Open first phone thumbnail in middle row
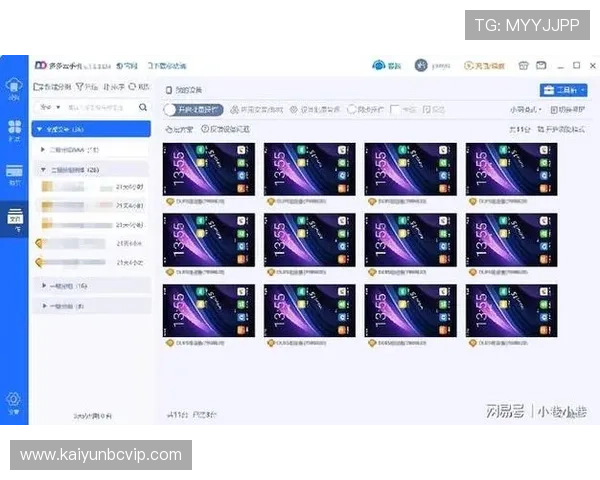The image size is (600, 480). tap(209, 240)
